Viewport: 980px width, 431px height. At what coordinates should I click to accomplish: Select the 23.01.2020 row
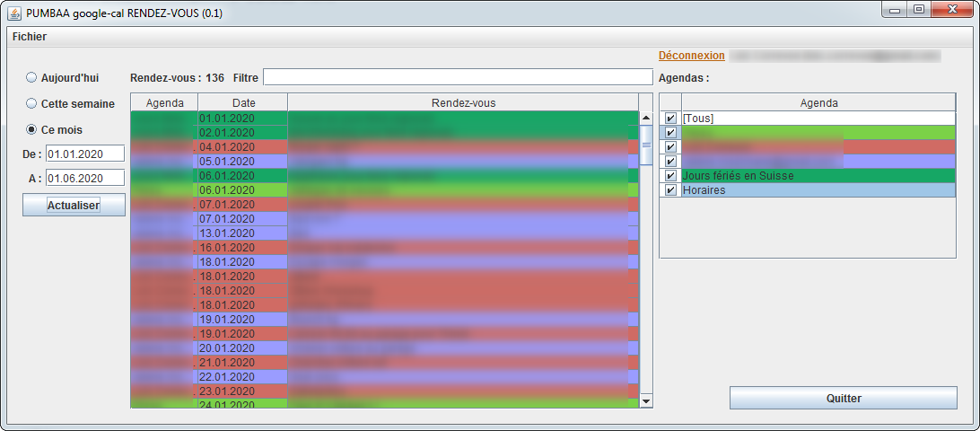[x=385, y=391]
